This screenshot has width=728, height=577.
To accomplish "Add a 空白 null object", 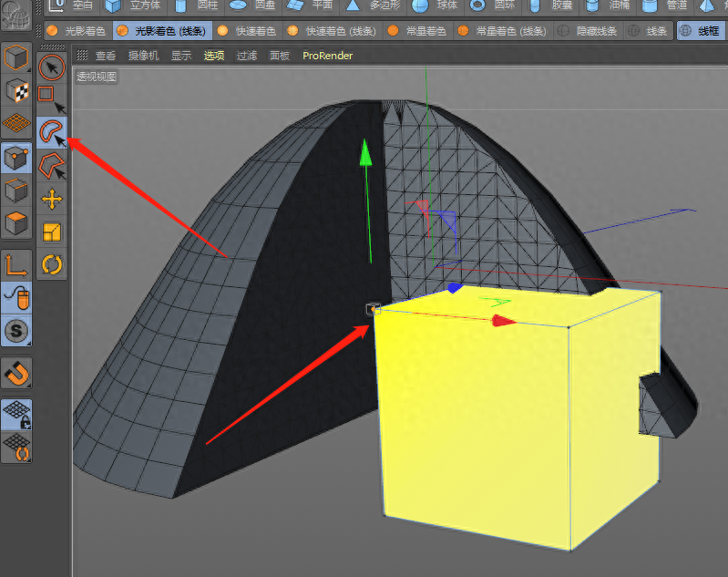I will (72, 5).
